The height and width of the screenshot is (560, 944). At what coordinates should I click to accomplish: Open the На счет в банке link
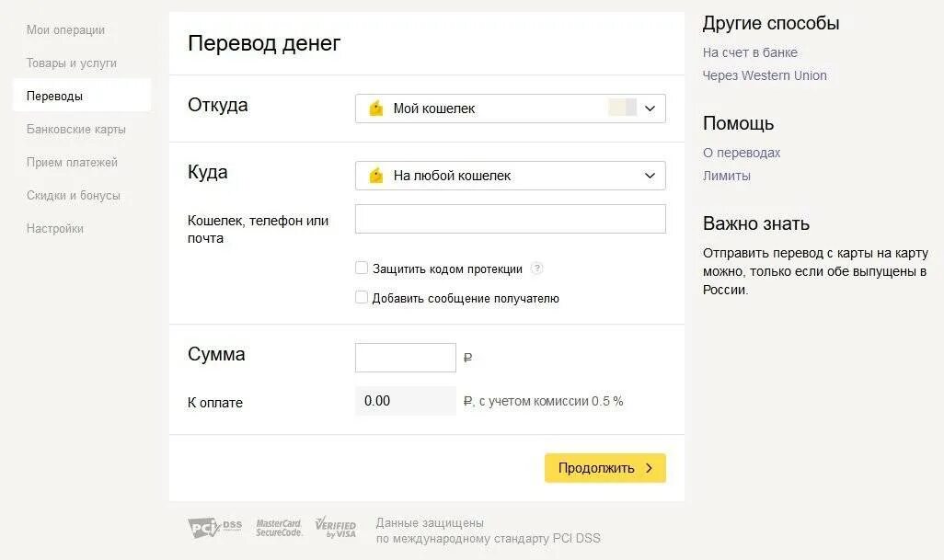(750, 52)
